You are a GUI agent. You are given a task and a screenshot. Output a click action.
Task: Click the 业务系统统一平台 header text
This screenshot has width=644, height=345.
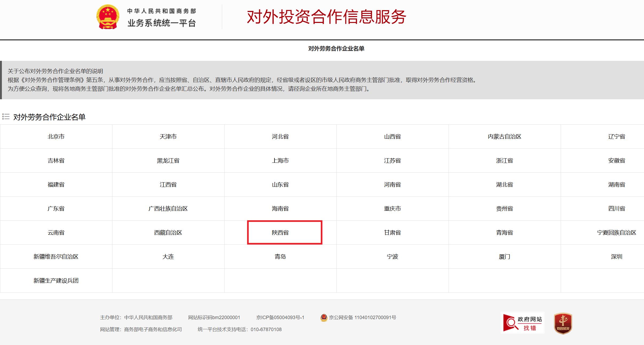tap(162, 23)
